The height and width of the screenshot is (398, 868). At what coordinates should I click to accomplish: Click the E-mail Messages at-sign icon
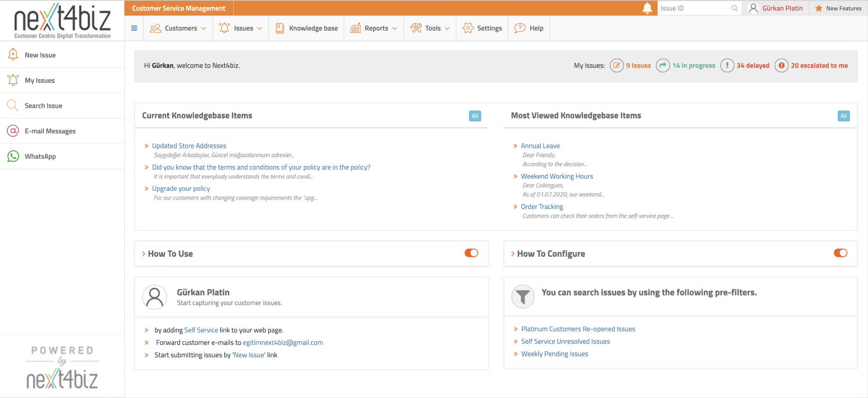tap(13, 131)
